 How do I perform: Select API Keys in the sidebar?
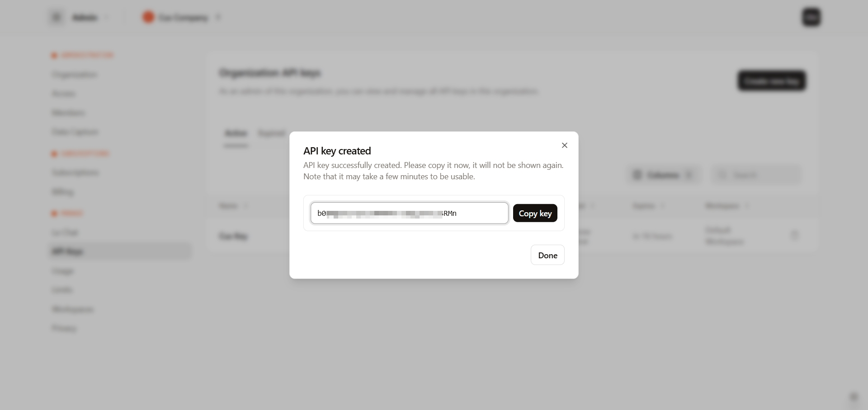pyautogui.click(x=68, y=252)
